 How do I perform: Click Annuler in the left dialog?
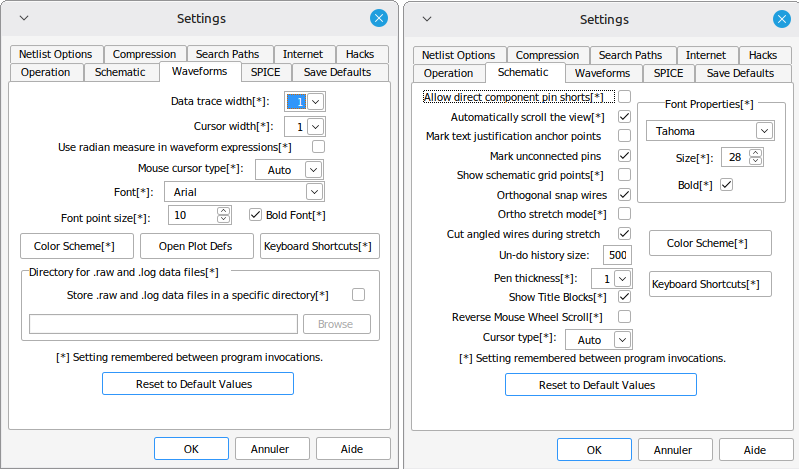point(270,449)
